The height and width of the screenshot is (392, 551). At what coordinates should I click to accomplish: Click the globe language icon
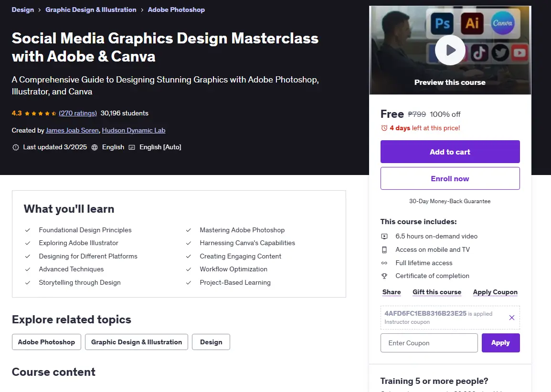[x=95, y=147]
